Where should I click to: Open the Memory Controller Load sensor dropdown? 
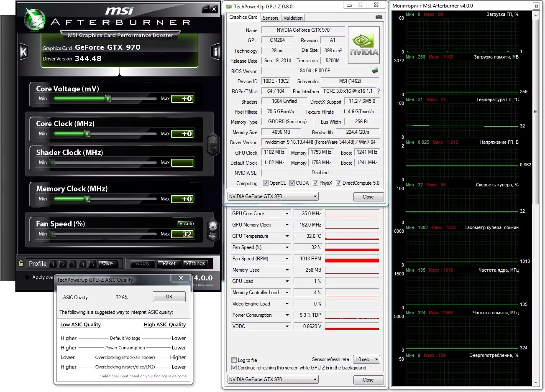coord(287,293)
